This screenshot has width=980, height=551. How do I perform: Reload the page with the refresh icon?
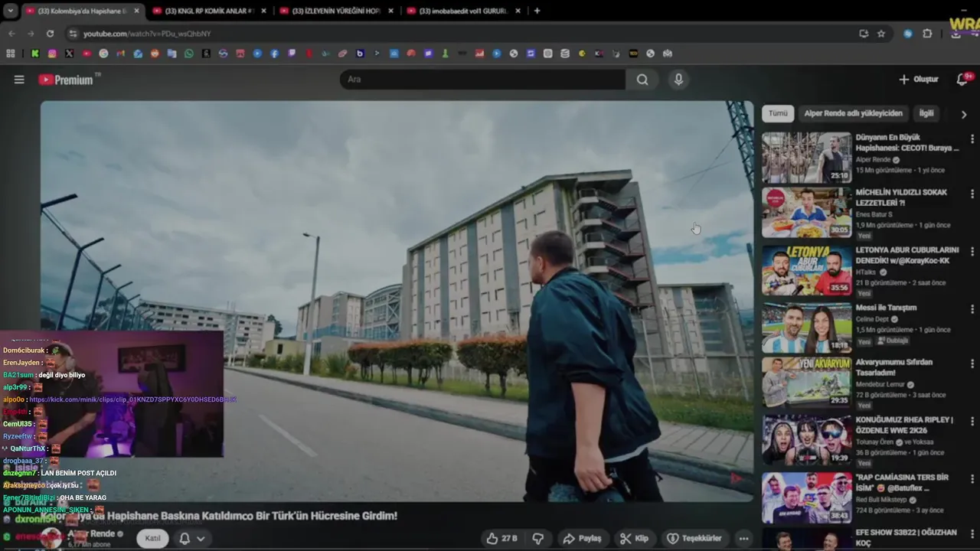[x=51, y=34]
